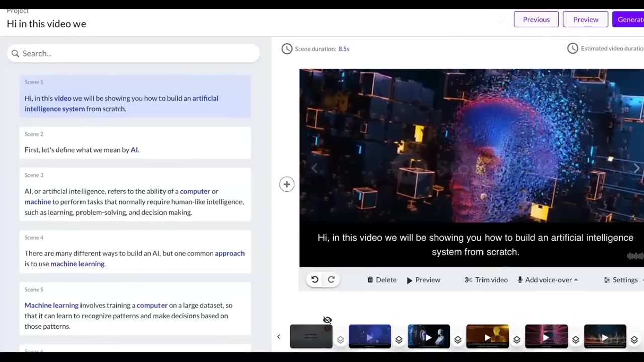This screenshot has width=644, height=362.
Task: Click the keyword "machine learning" in Scene 4
Action: pyautogui.click(x=77, y=264)
